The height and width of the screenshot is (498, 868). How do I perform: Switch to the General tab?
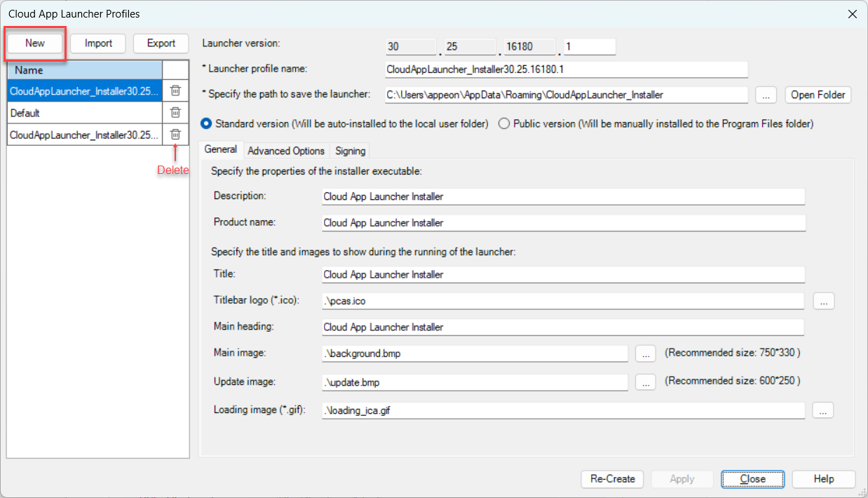(220, 150)
